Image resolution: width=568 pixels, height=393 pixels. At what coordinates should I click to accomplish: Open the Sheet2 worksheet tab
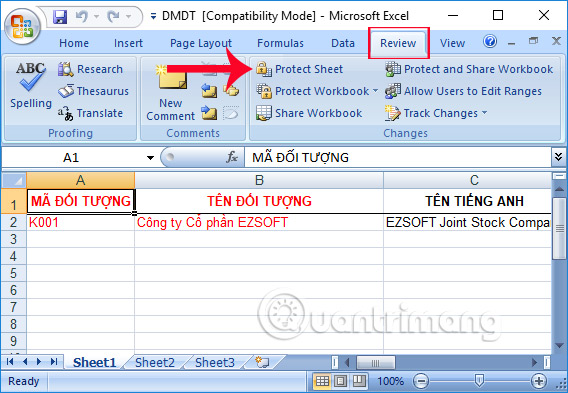click(155, 362)
